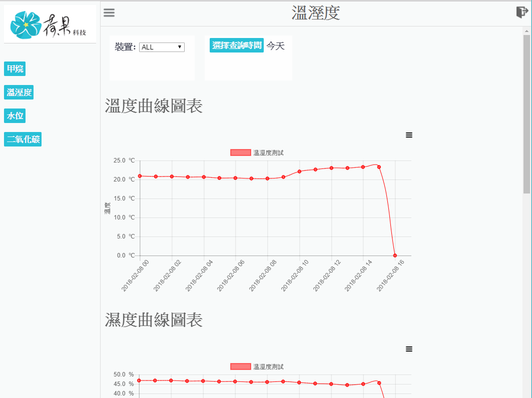The width and height of the screenshot is (532, 398).
Task: Open the humidity chart hamburger menu
Action: (409, 349)
